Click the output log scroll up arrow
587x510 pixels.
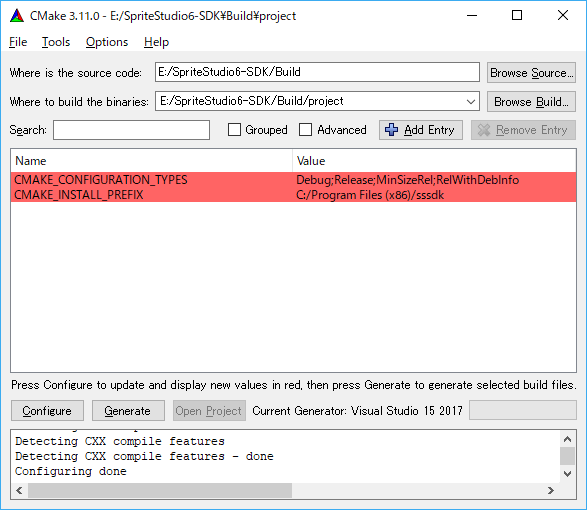[568, 439]
